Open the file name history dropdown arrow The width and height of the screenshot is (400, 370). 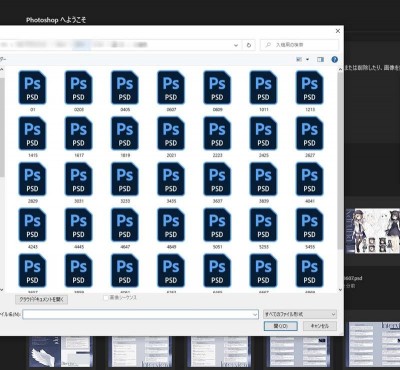pos(255,314)
